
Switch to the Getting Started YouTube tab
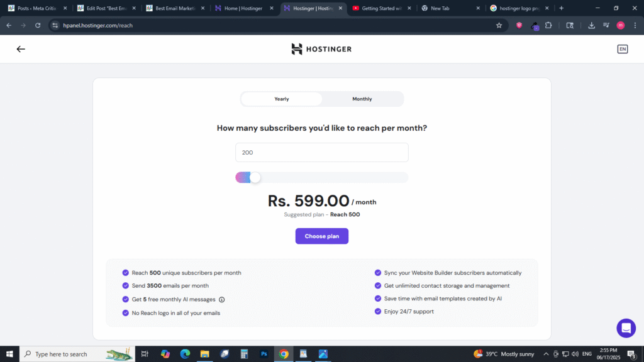coord(381,8)
